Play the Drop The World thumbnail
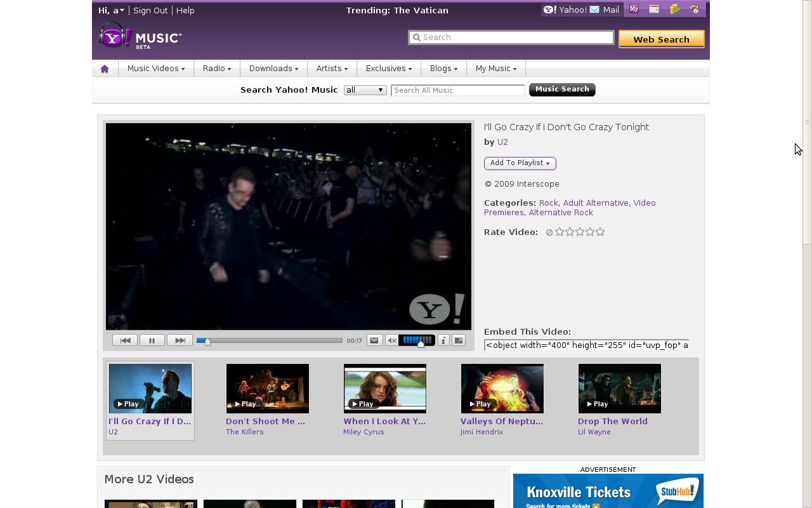The width and height of the screenshot is (812, 508). 619,389
